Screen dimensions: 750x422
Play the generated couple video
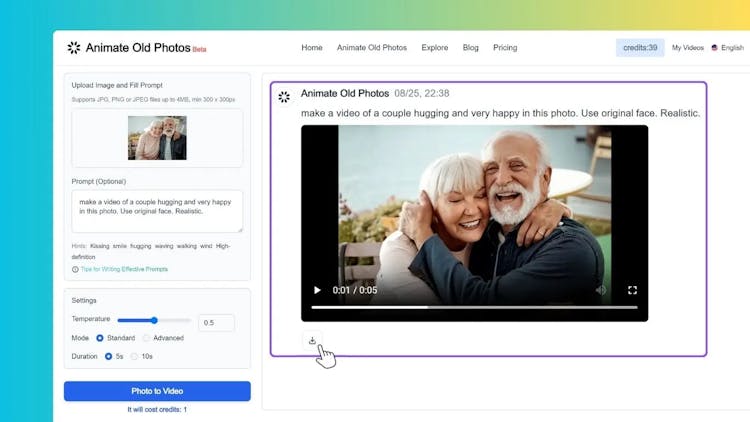click(x=318, y=290)
